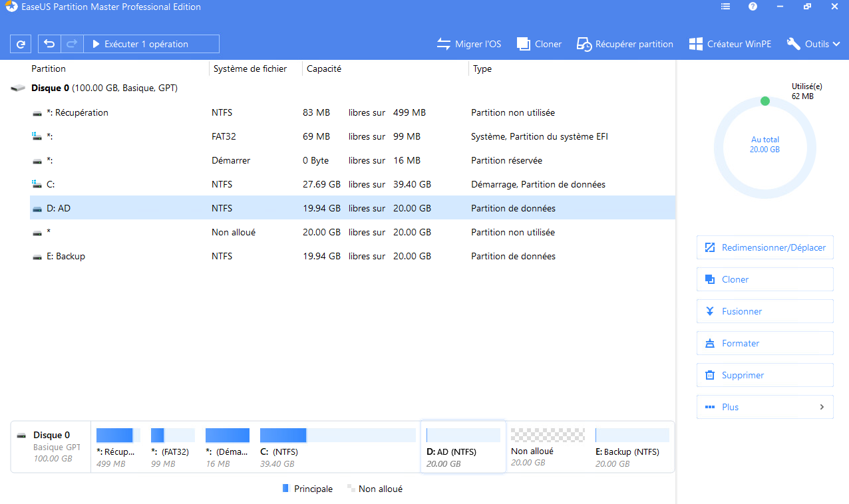Expand the Outils dropdown menu
Screen dimensions: 849x504
click(x=813, y=44)
